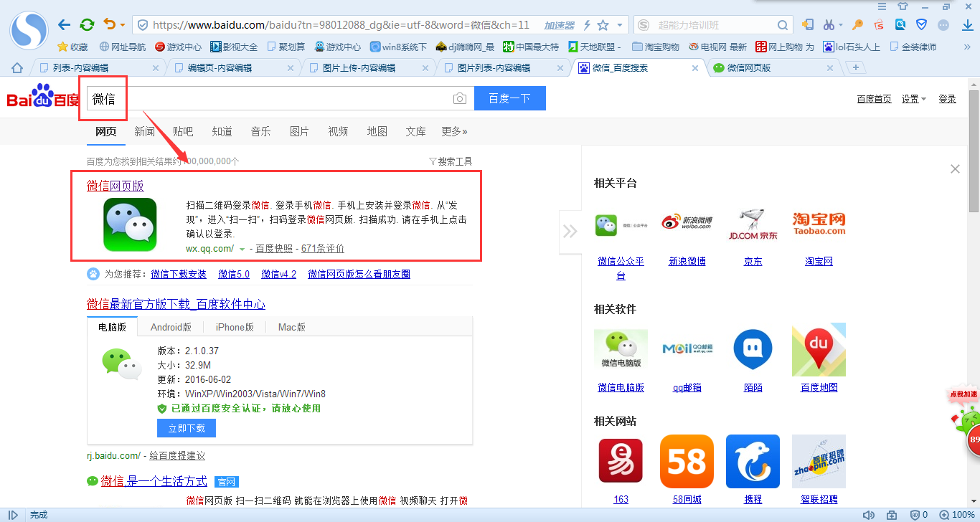The image size is (980, 522).
Task: Select the 地图 search category
Action: coord(377,131)
